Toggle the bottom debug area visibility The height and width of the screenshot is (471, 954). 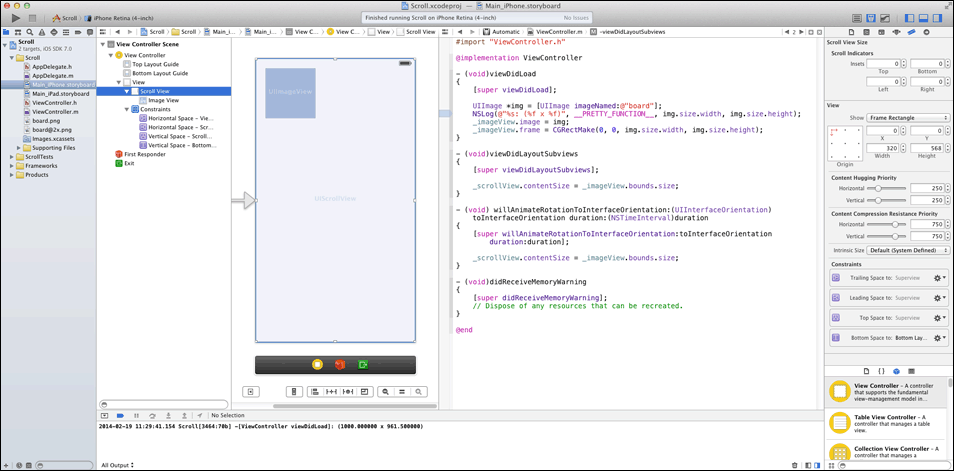924,18
